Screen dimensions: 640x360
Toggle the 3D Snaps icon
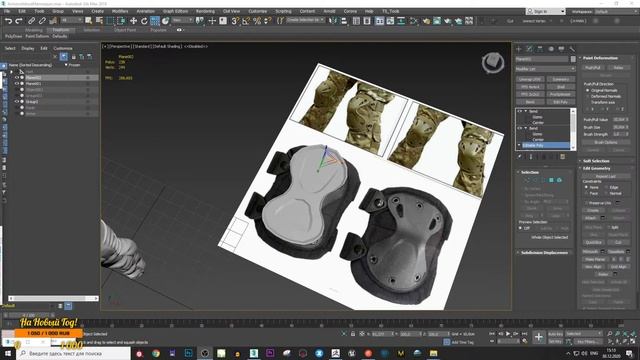point(235,21)
